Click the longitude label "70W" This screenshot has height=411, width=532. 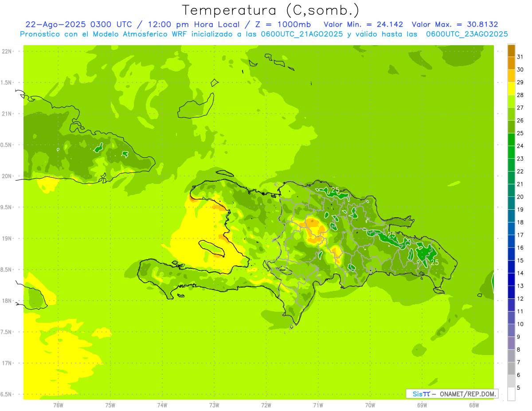pyautogui.click(x=370, y=405)
